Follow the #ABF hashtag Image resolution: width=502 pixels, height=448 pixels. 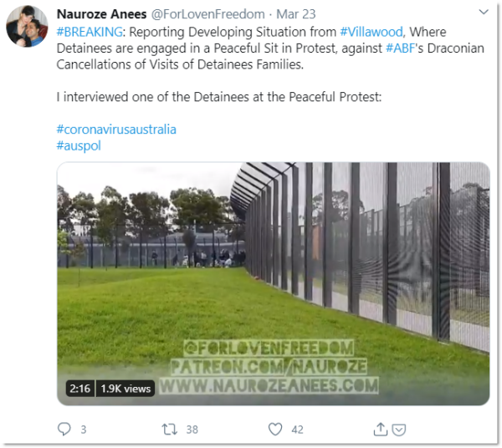pyautogui.click(x=400, y=48)
